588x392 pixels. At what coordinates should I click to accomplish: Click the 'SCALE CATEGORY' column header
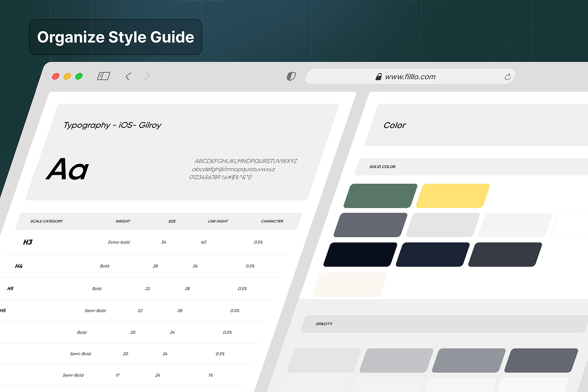47,221
